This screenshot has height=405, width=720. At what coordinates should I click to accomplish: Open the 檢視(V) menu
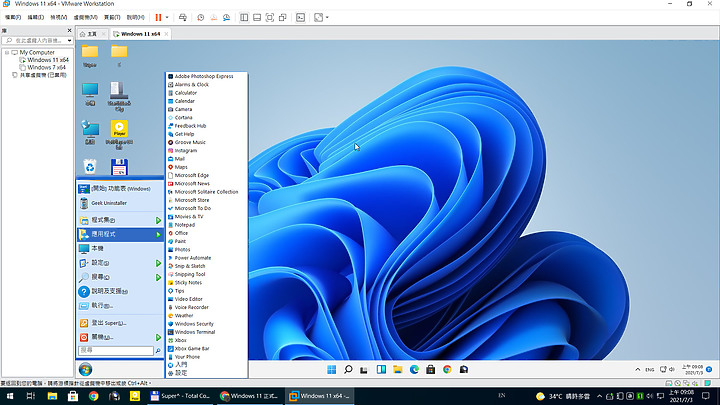pos(58,17)
